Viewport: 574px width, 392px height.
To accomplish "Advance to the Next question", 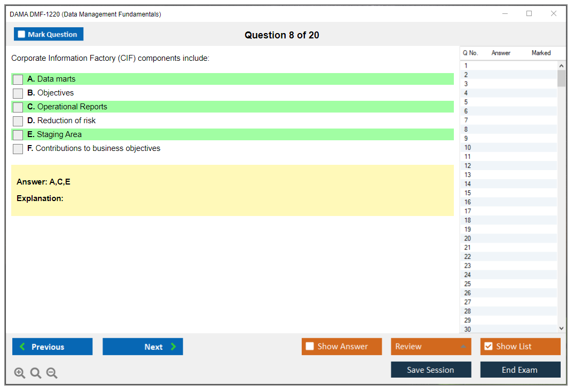I will [143, 347].
